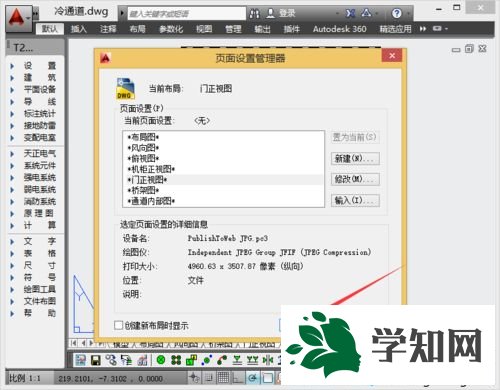The image size is (500, 390).
Task: Toggle snap mode in status bar
Action: [x=209, y=378]
